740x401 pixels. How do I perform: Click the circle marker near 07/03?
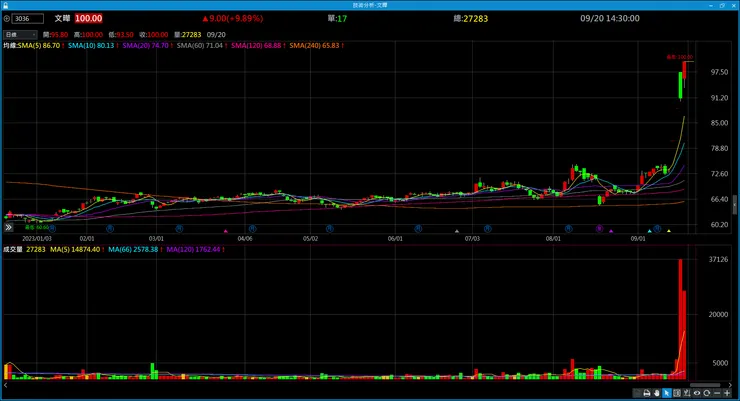(x=488, y=228)
